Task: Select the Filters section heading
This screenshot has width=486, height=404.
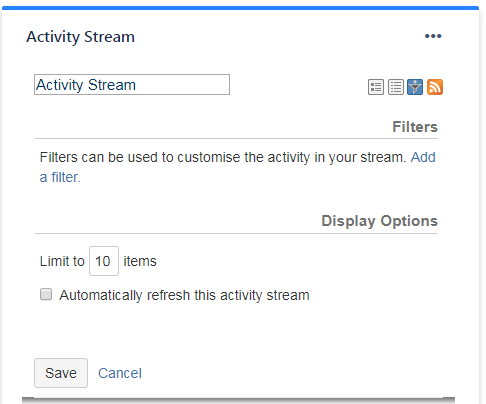Action: (x=415, y=127)
